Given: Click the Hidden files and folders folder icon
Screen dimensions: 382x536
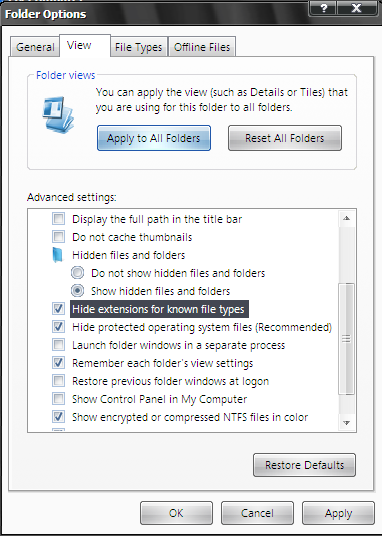Looking at the screenshot, I should point(57,255).
